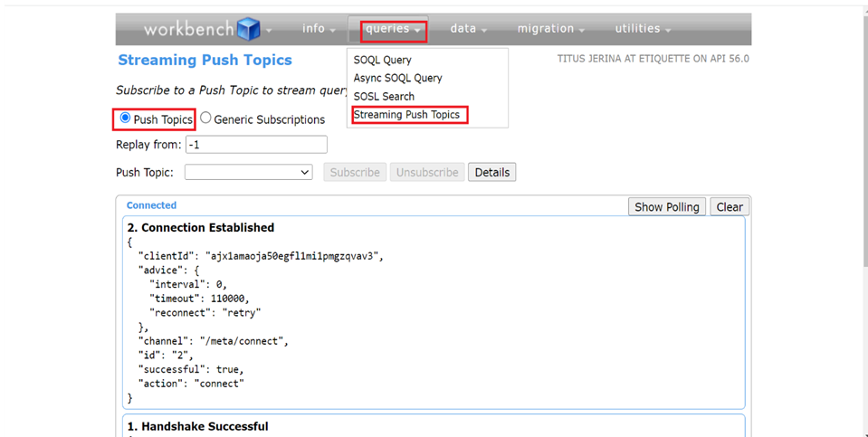This screenshot has height=437, width=868.
Task: Click the Connected status text
Action: (152, 205)
